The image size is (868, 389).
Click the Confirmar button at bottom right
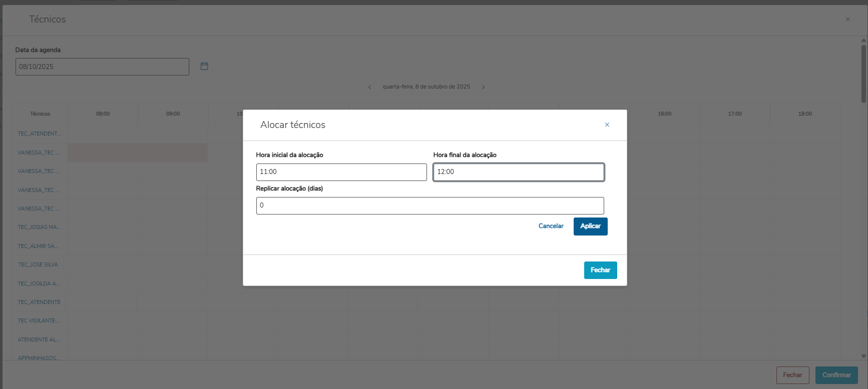(836, 375)
